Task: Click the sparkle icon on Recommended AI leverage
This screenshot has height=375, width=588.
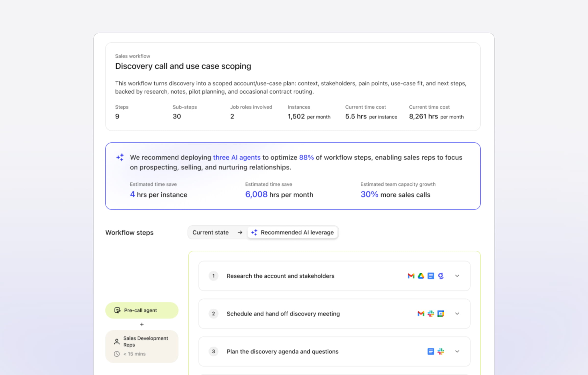Action: pos(254,232)
